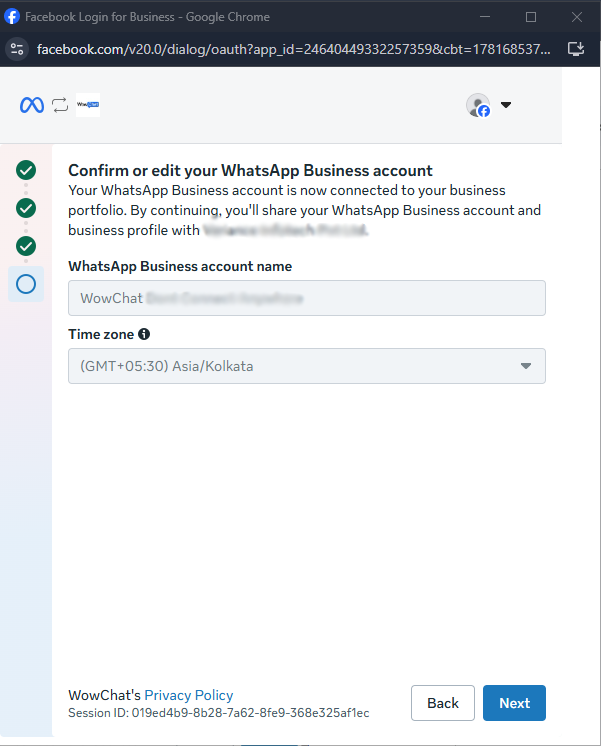Minimize the Chrome popup window

click(485, 17)
